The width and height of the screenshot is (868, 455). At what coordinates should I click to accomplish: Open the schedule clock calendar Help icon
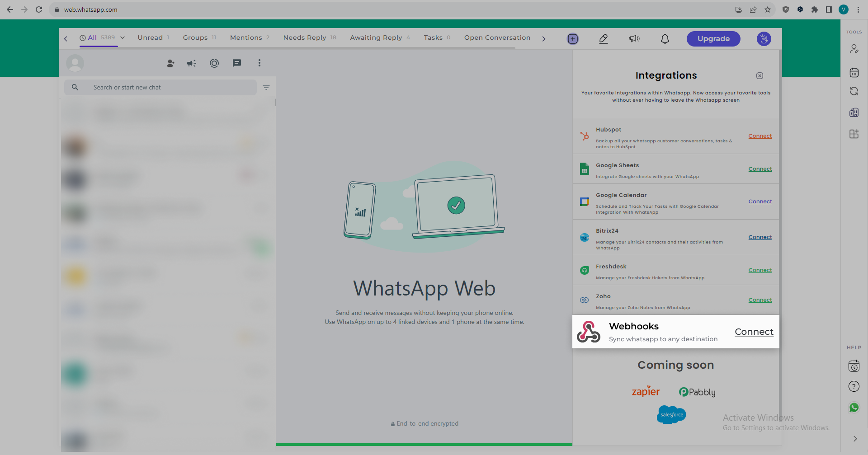point(854,366)
